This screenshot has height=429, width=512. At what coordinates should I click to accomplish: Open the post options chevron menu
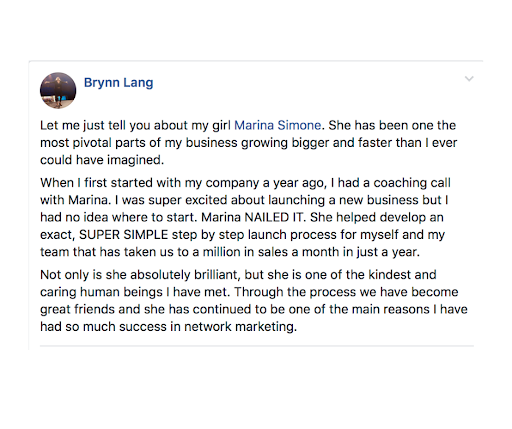point(469,79)
